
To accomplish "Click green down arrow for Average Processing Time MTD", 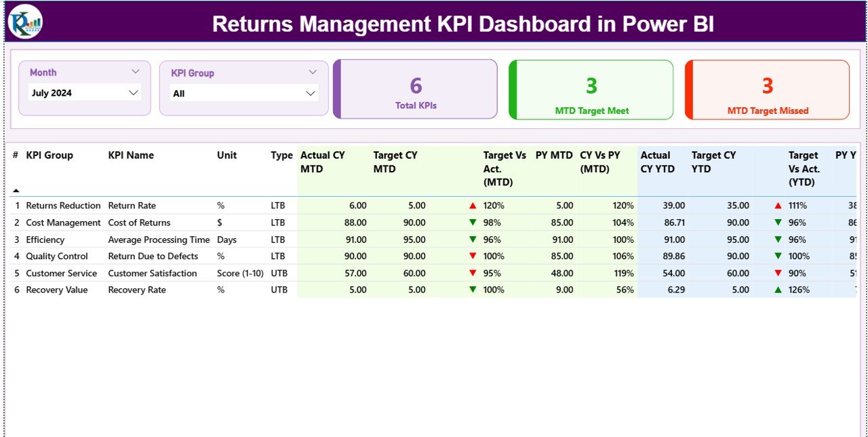I will tap(473, 240).
